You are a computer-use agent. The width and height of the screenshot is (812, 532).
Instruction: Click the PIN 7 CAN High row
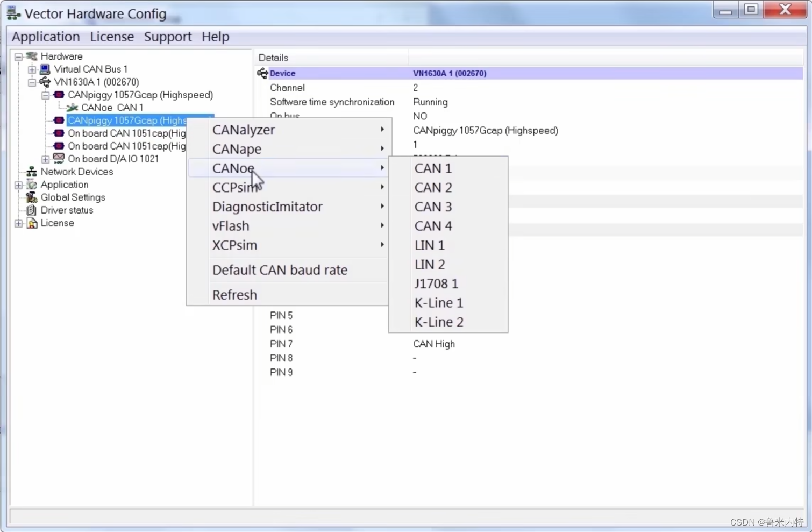[x=530, y=344]
